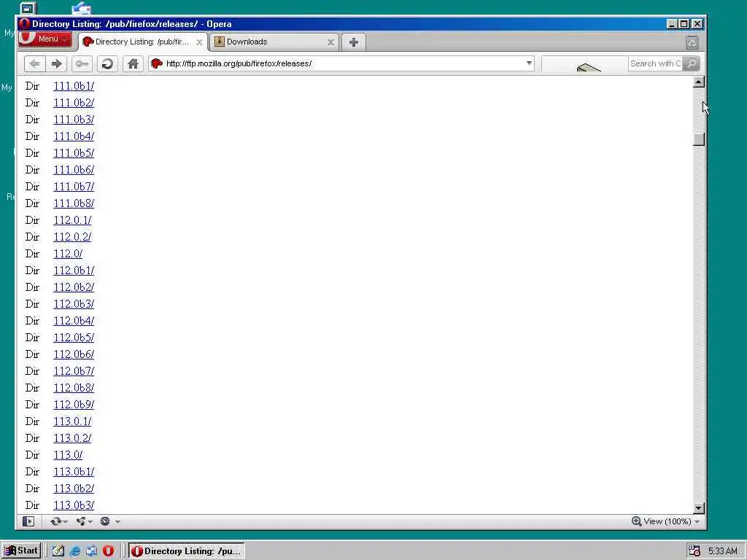Launch Opera from the quick launch icon
747x560 pixels.
(x=108, y=551)
